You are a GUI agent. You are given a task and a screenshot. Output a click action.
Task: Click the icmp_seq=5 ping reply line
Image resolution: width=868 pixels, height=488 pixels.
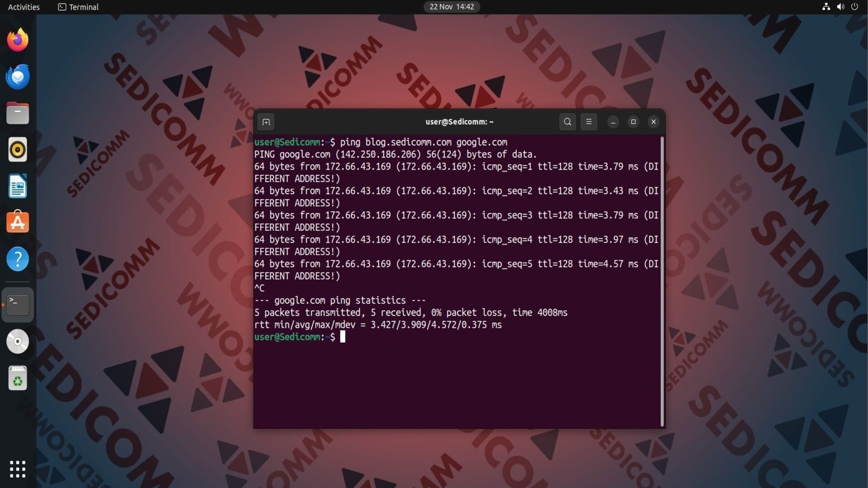(456, 270)
